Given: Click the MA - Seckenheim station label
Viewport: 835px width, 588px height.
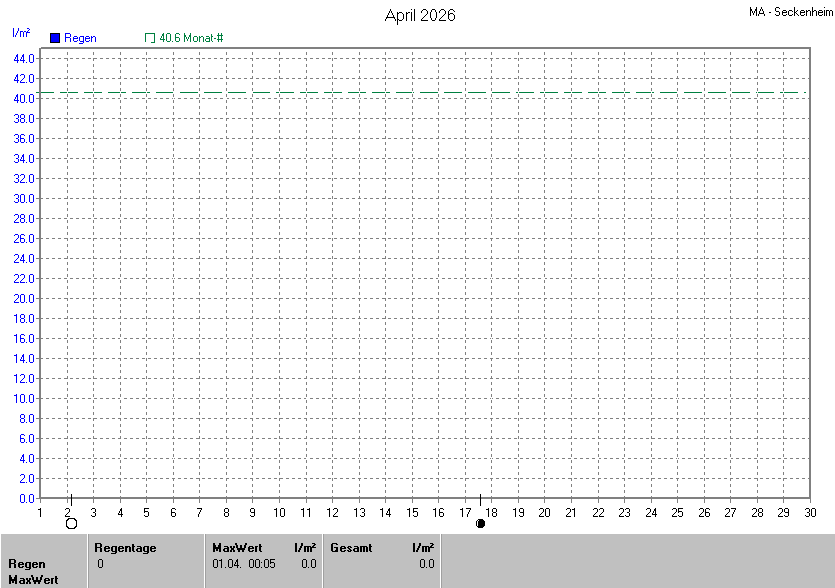Looking at the screenshot, I should pyautogui.click(x=789, y=13).
